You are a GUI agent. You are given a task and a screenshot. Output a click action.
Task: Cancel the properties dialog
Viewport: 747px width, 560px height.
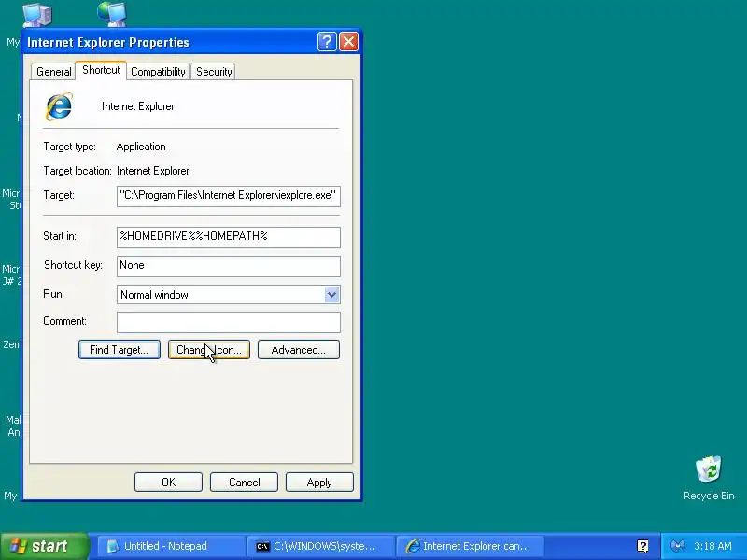pos(244,483)
